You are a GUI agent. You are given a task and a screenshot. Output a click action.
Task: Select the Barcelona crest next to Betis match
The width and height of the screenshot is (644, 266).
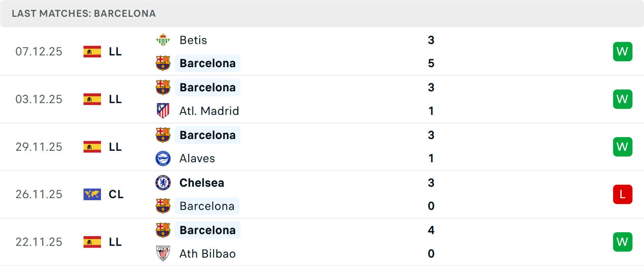[x=163, y=63]
